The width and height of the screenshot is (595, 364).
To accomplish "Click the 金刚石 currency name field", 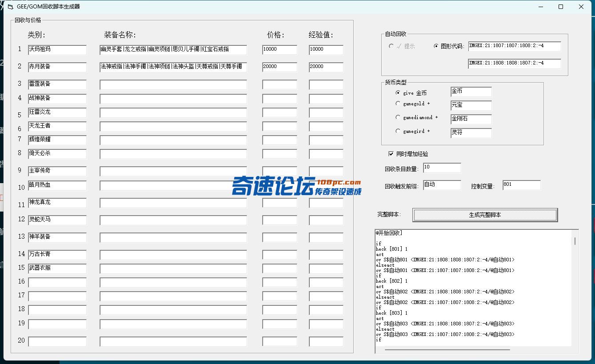I will click(x=471, y=120).
